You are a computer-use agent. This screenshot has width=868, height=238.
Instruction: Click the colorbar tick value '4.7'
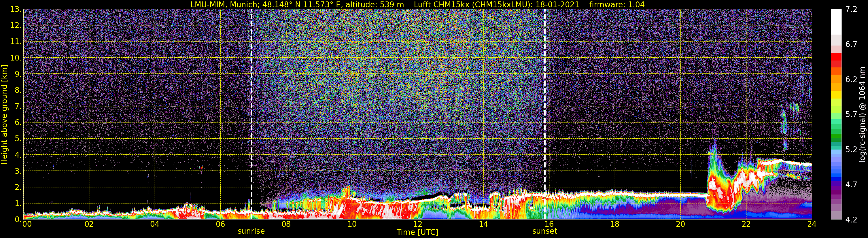tap(851, 185)
